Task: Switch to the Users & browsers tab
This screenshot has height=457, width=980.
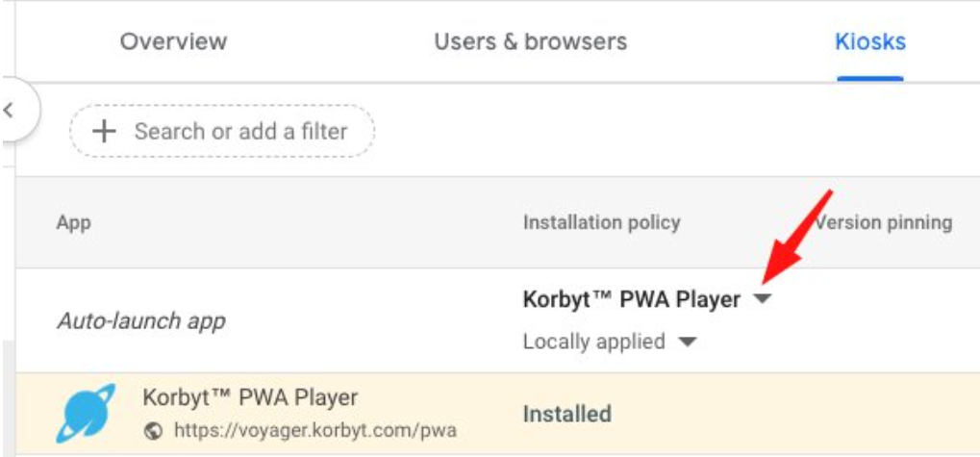Action: coord(530,41)
